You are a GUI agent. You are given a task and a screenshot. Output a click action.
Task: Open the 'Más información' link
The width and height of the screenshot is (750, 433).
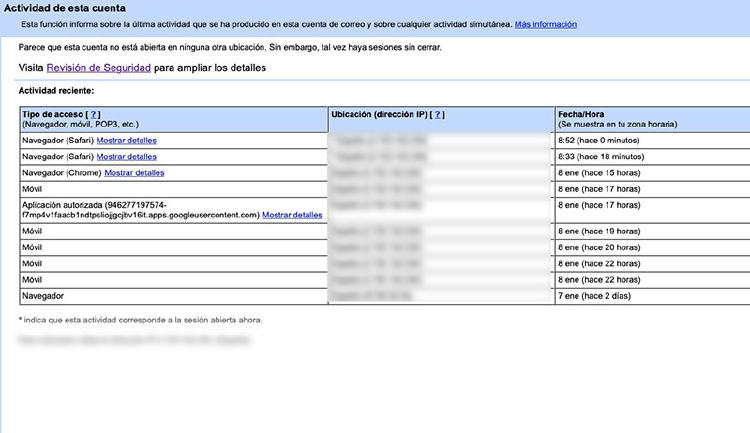pos(545,23)
